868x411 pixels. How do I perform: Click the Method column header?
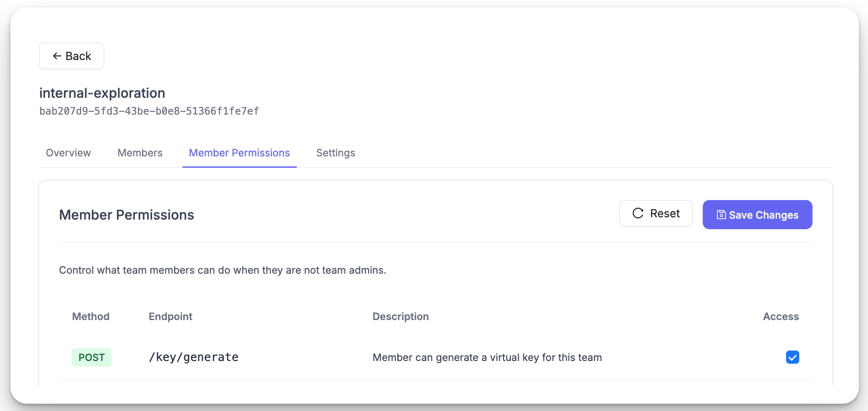[91, 316]
